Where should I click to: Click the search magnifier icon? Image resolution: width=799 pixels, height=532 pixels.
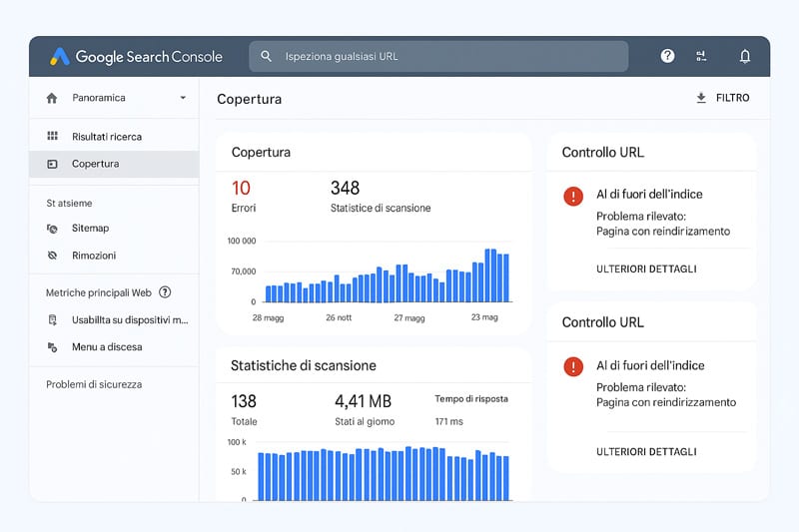(266, 56)
